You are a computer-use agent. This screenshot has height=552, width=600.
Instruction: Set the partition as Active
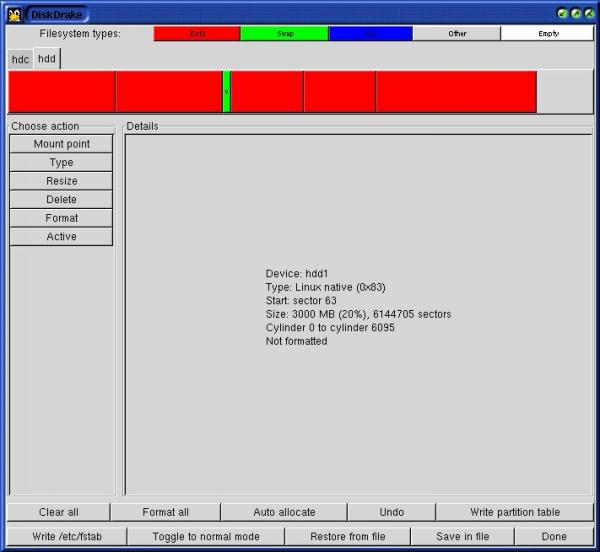pos(61,237)
